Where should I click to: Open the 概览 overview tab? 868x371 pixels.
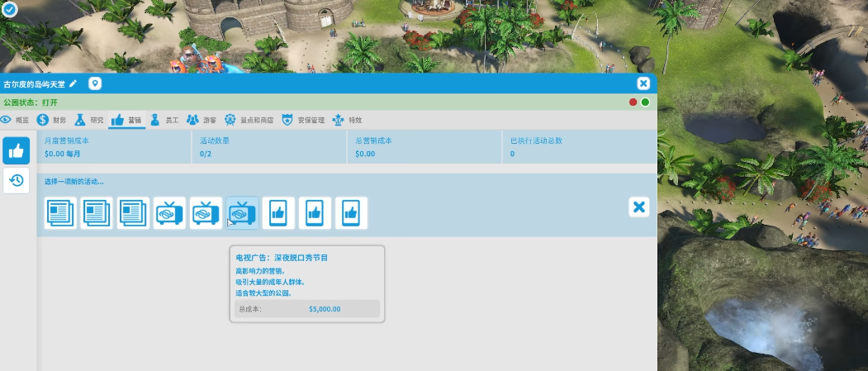(x=15, y=120)
